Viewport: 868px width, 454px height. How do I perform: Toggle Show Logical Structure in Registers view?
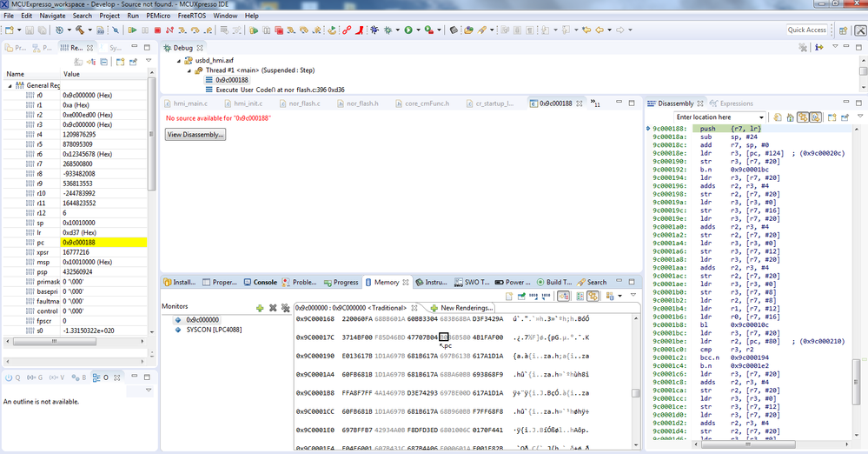90,62
